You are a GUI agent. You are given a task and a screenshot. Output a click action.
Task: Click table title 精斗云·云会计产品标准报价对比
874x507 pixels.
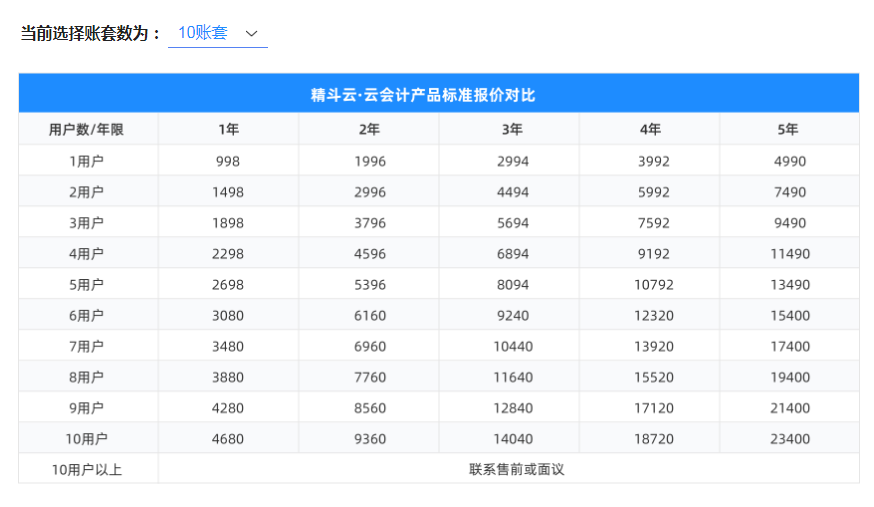point(423,95)
